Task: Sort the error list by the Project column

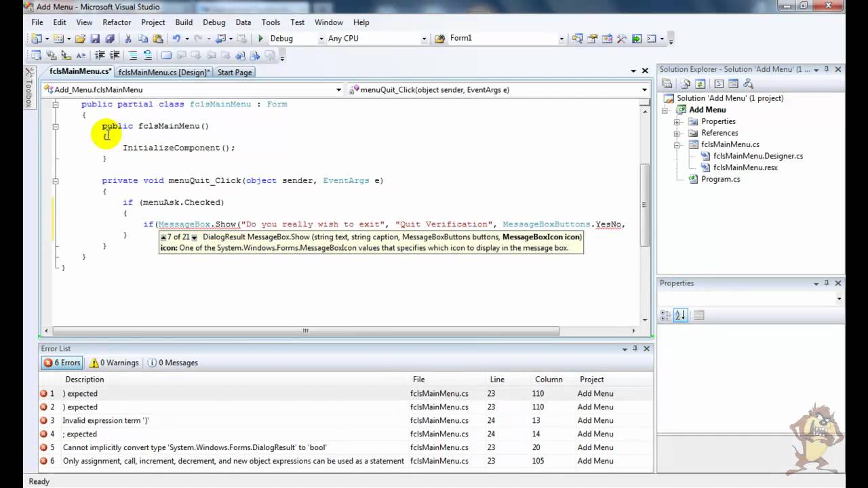Action: 614,380
